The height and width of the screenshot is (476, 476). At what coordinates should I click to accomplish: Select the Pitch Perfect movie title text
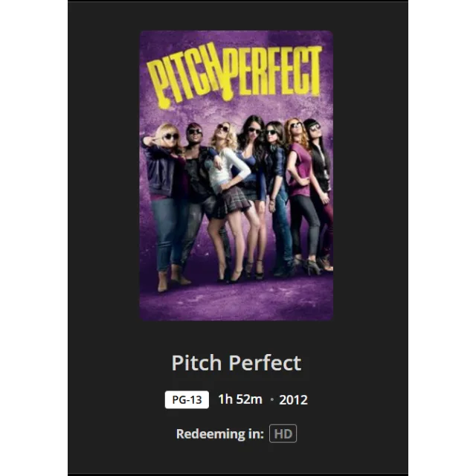point(237,362)
